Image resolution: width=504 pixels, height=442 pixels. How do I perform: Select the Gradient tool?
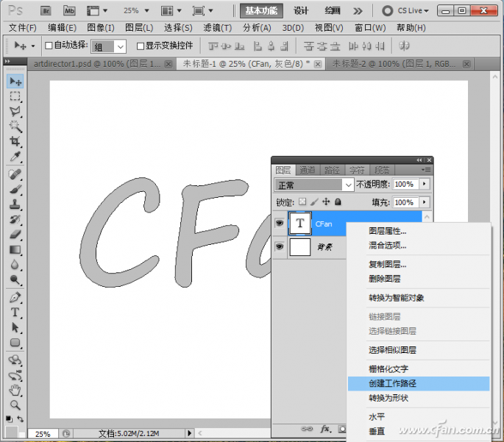click(15, 249)
